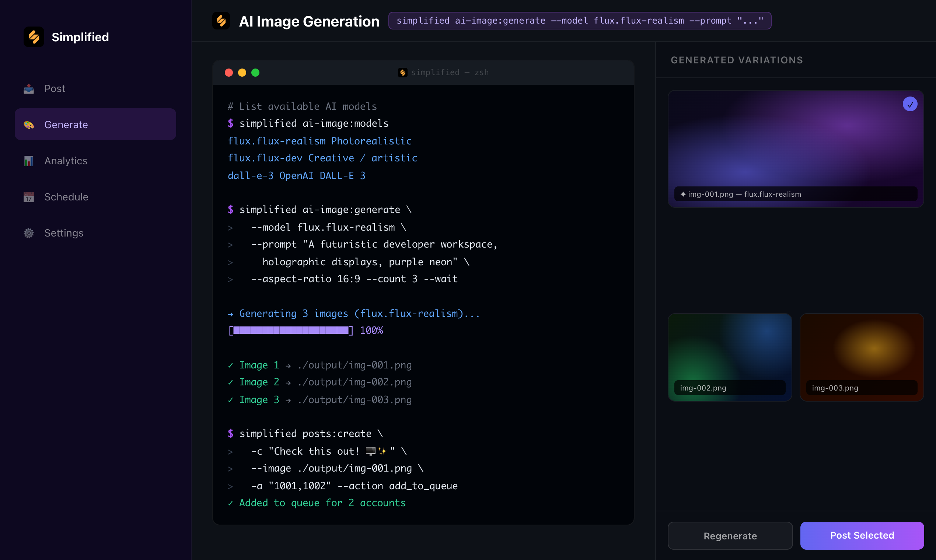Click the Simplified logo in the sidebar
Image resolution: width=936 pixels, height=560 pixels.
(x=34, y=36)
